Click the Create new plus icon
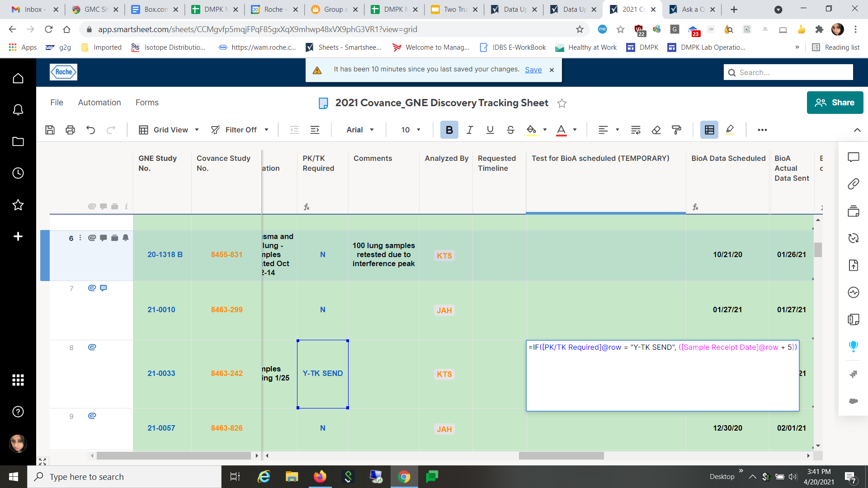Screen dimensions: 868x488 pos(18,237)
